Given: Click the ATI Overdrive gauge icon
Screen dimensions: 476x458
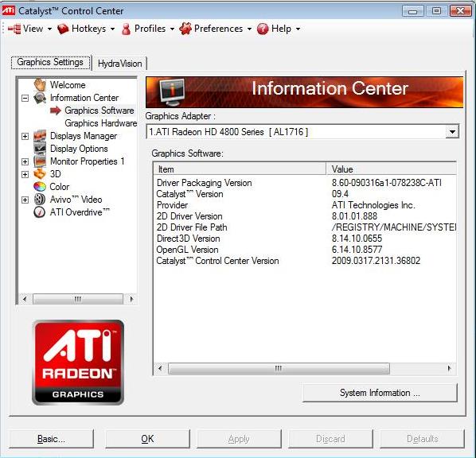Looking at the screenshot, I should [x=40, y=212].
